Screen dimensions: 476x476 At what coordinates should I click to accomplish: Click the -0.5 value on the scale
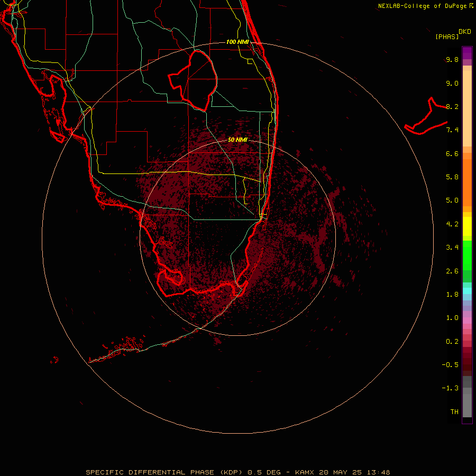point(450,364)
